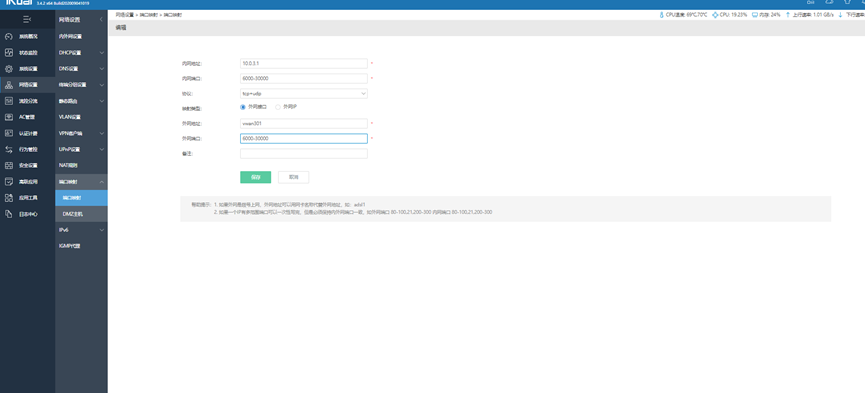Open the DMZ host menu item
The height and width of the screenshot is (393, 865).
point(81,214)
